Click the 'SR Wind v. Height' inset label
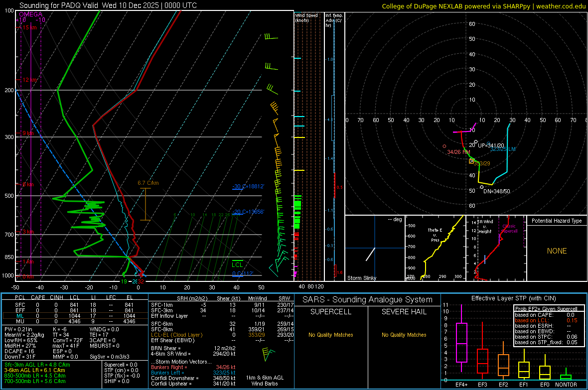Screen dimensions: 588x390 pos(485,227)
